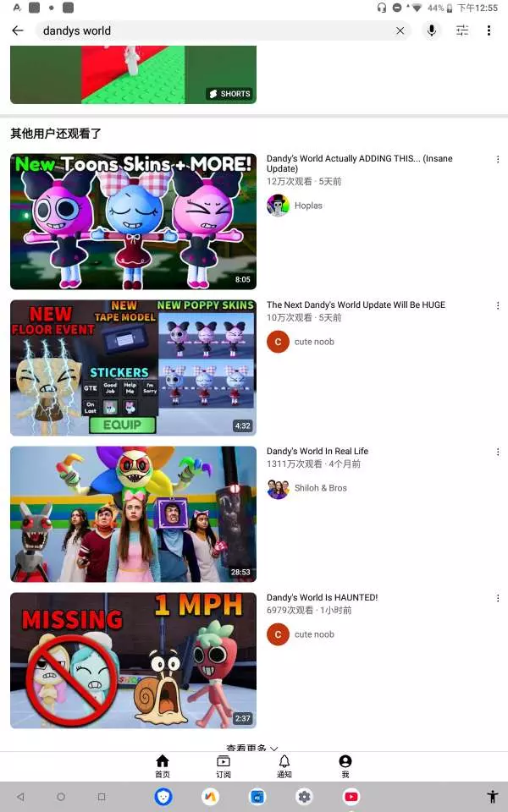
Task: Open options for Dandy's World Is HAUNTED
Action: (x=498, y=598)
